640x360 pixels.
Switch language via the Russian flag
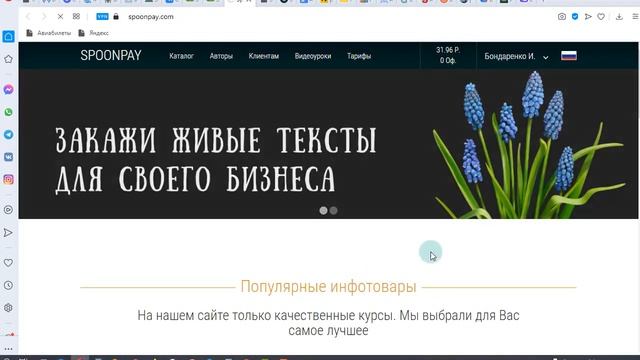click(x=569, y=56)
